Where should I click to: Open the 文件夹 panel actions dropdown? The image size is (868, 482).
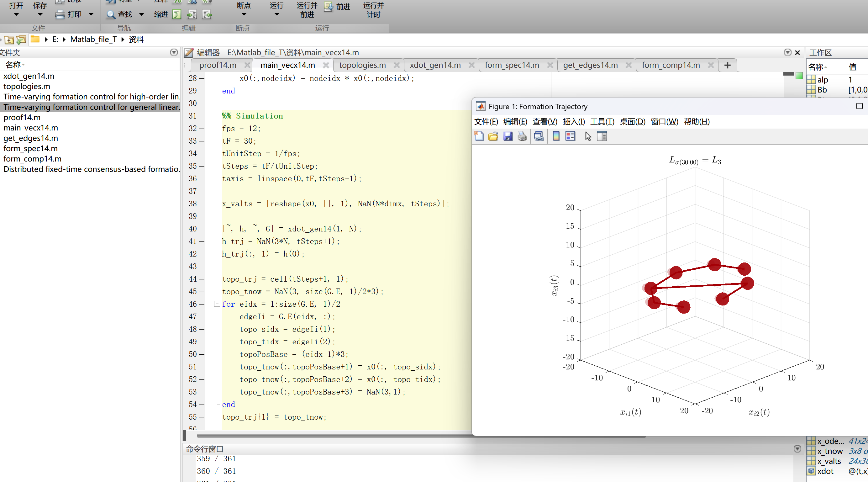[x=174, y=53]
